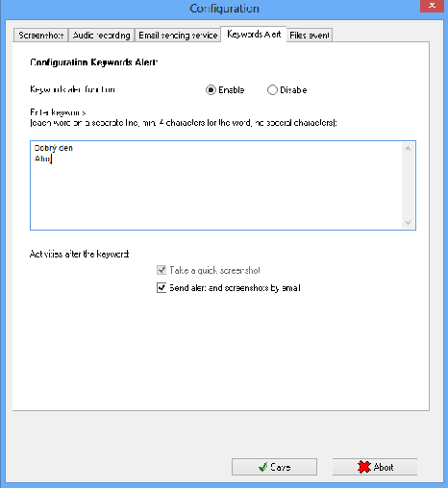Screen dimensions: 448x488
Task: Click the 'Ahoj' keyword line
Action: pos(42,159)
